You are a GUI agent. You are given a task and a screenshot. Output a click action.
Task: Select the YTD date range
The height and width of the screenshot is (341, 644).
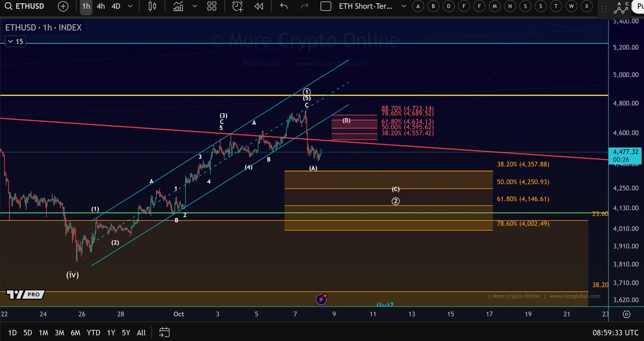[x=93, y=332]
